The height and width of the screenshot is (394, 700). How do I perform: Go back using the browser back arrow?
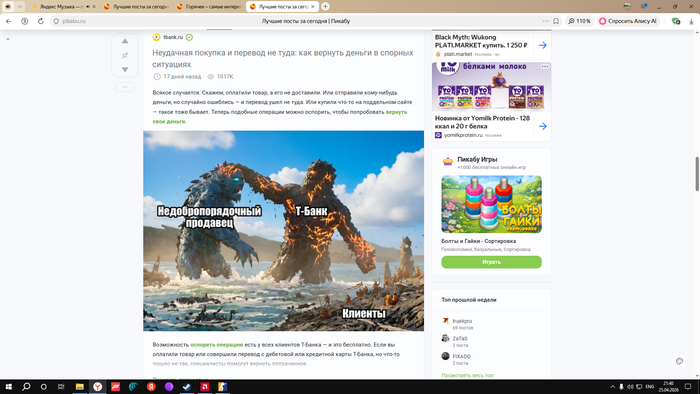click(8, 21)
